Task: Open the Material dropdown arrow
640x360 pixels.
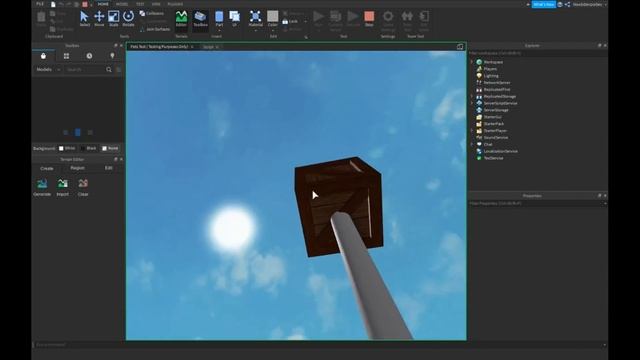Action: 256,30
